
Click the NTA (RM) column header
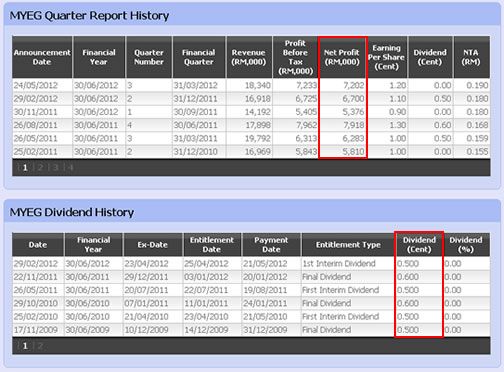click(471, 57)
